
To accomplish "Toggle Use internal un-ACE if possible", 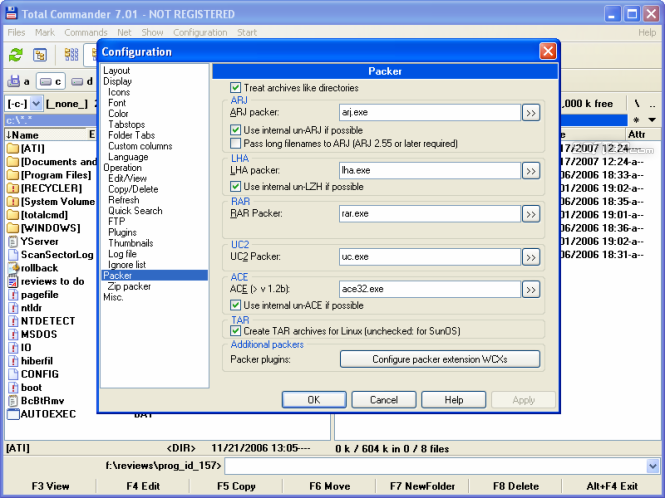I will click(235, 305).
